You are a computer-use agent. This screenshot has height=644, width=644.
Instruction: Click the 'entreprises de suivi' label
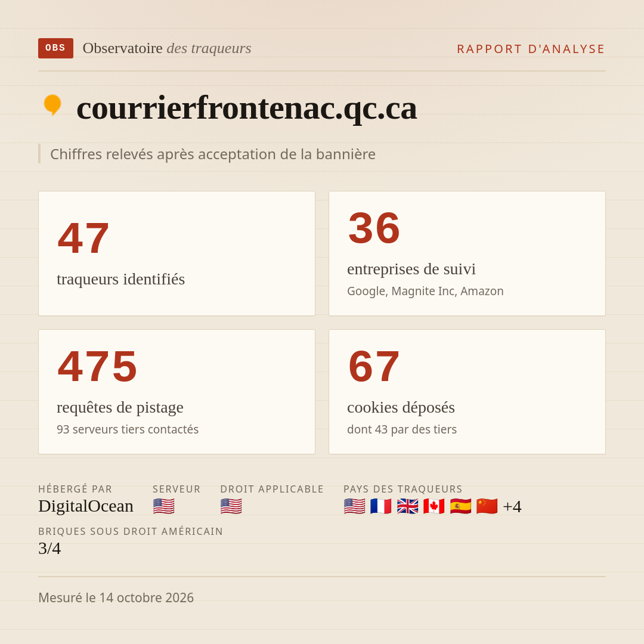click(x=411, y=269)
